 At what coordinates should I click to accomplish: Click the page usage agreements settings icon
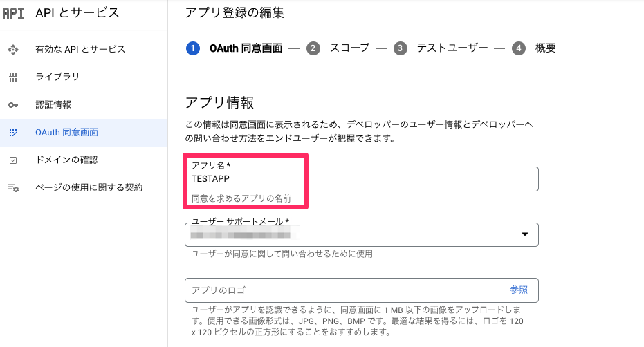pos(13,187)
